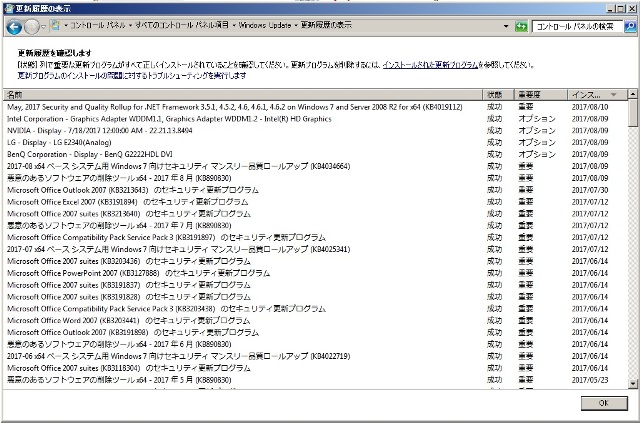Select the Office 2007 suites KB3213640 row
This screenshot has height=423, width=640.
(315, 214)
